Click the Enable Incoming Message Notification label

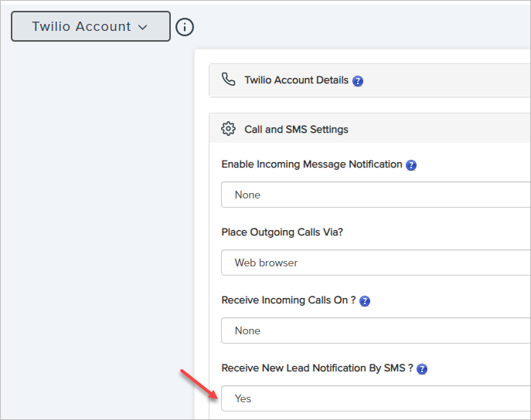coord(311,164)
